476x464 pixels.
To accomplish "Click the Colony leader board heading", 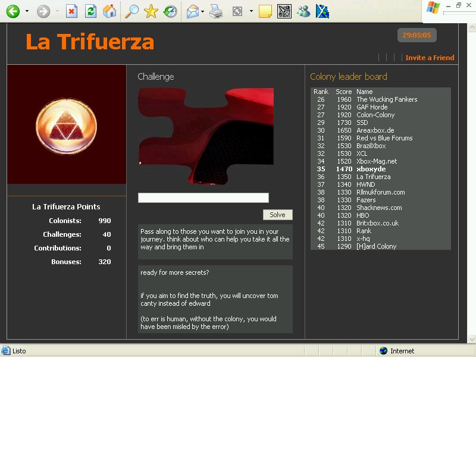I will (349, 77).
